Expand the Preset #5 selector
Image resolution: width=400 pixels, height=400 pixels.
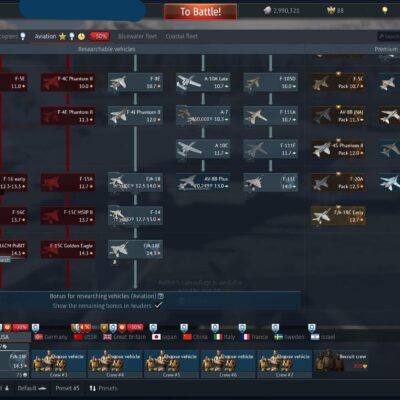[67, 388]
